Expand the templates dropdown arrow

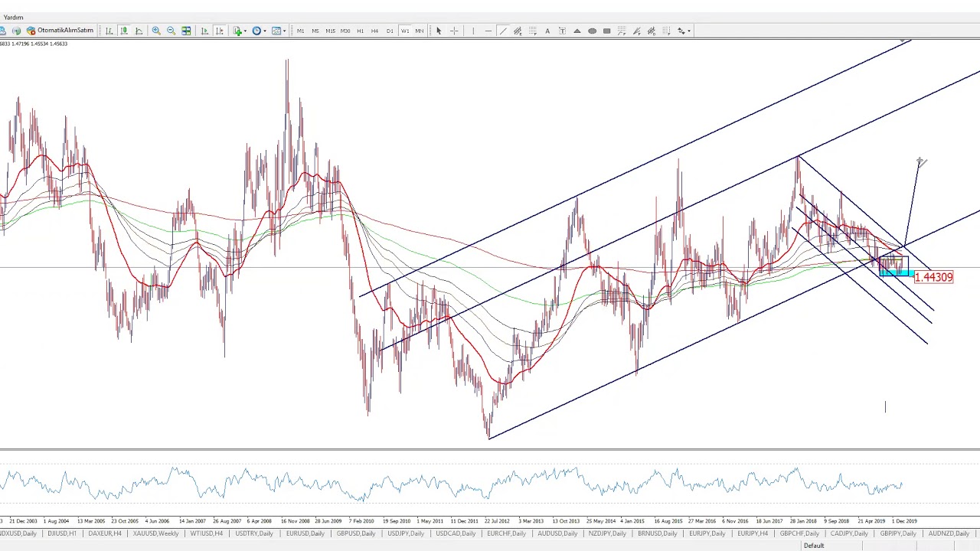click(x=285, y=31)
